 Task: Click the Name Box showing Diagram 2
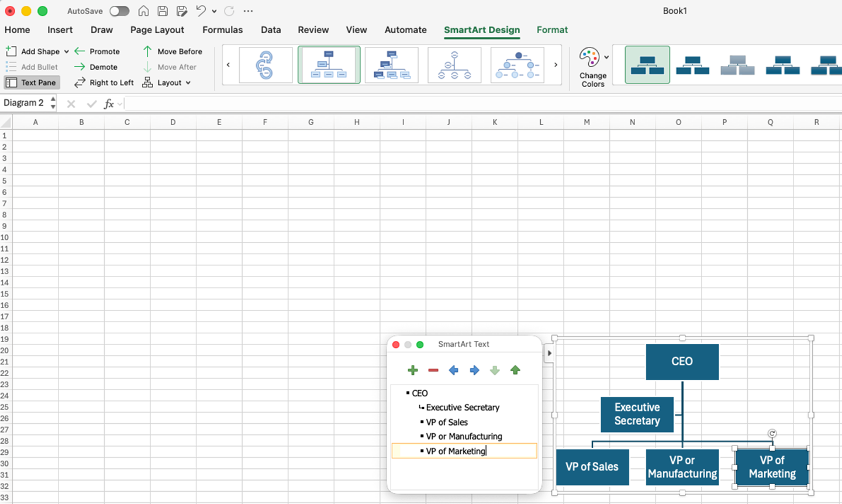click(24, 103)
